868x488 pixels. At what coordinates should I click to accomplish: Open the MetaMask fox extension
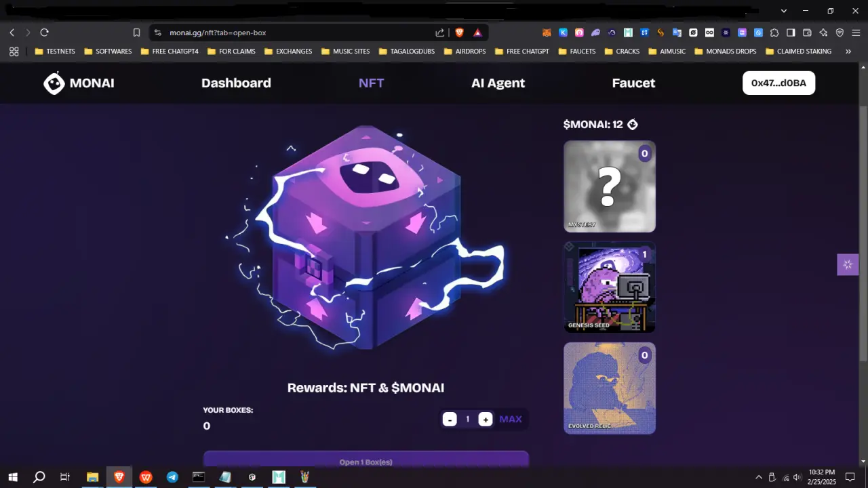tap(547, 33)
